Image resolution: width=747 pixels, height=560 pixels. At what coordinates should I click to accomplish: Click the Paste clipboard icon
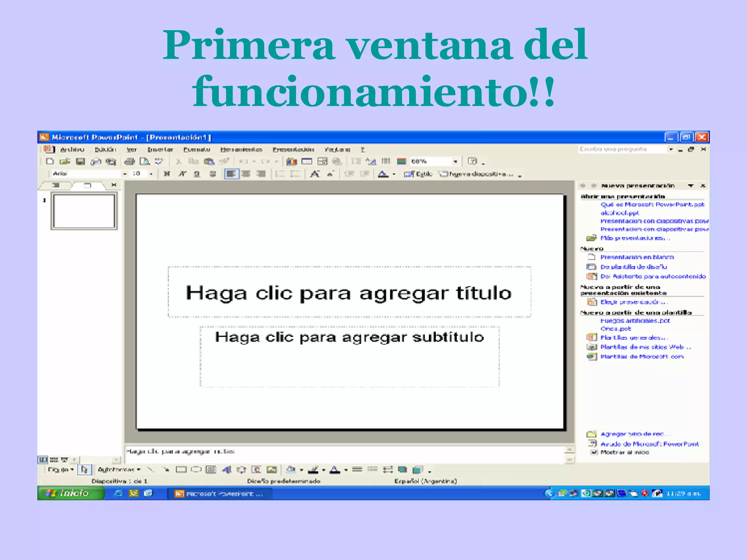(x=209, y=161)
